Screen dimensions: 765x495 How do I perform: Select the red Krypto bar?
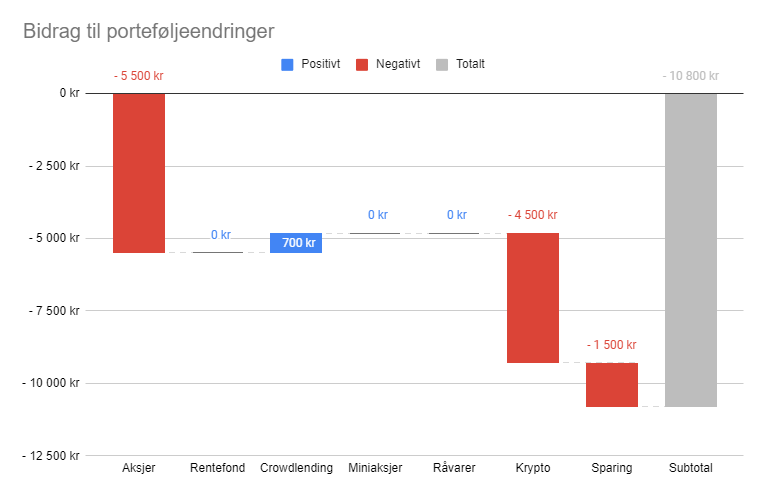click(x=533, y=298)
